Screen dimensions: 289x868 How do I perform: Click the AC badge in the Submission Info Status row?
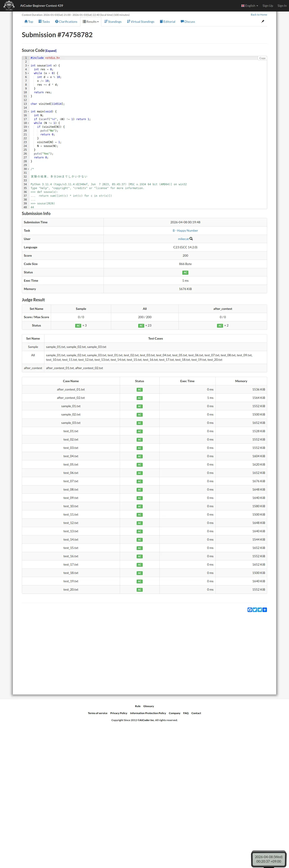point(185,273)
